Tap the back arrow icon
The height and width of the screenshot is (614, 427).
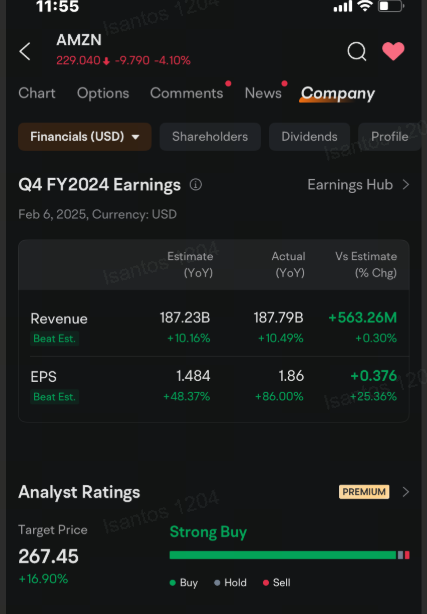[x=25, y=51]
